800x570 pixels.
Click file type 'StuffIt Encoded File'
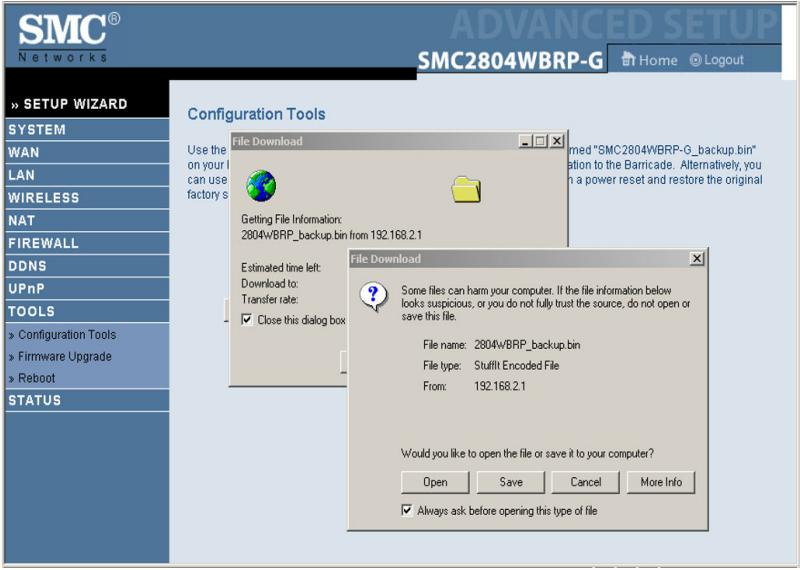click(516, 365)
